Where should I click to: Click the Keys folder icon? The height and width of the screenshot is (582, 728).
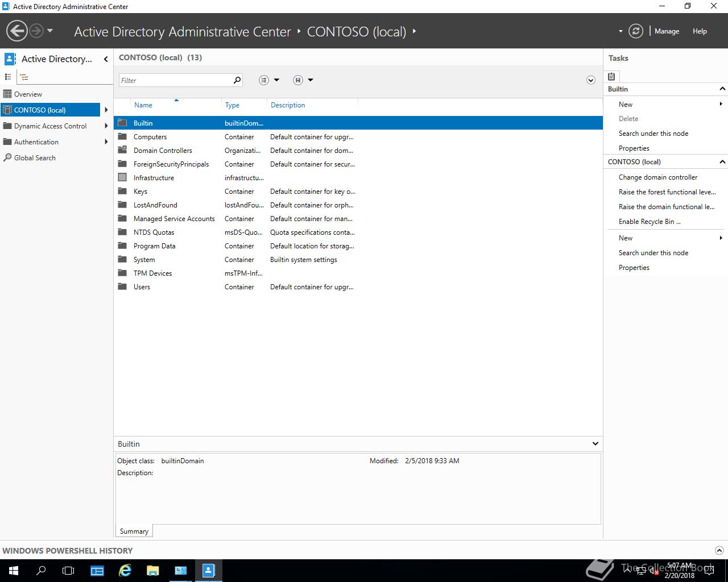[x=122, y=191]
